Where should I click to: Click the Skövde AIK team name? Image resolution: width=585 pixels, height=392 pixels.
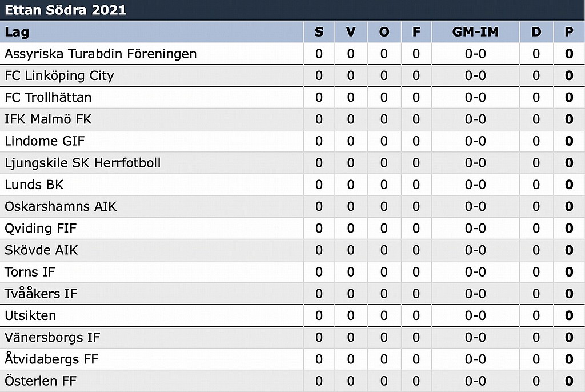pyautogui.click(x=41, y=250)
